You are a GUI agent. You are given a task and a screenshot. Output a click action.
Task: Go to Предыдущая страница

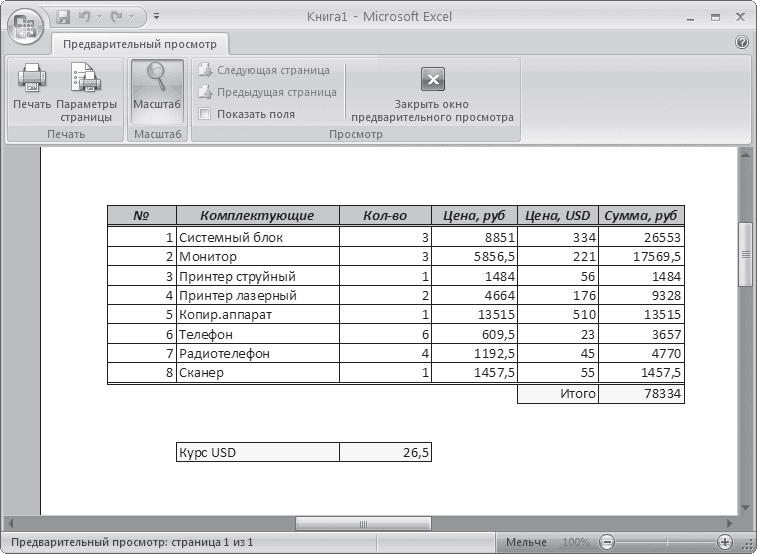pos(267,92)
